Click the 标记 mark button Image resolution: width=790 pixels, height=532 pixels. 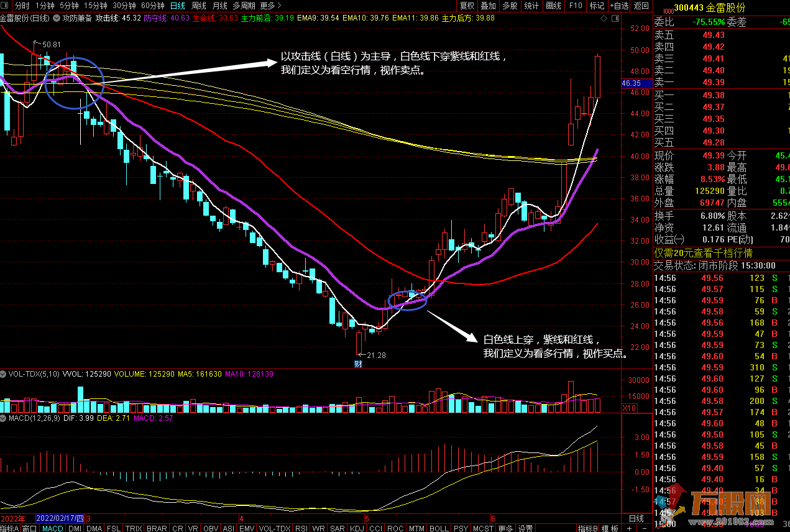tap(597, 6)
